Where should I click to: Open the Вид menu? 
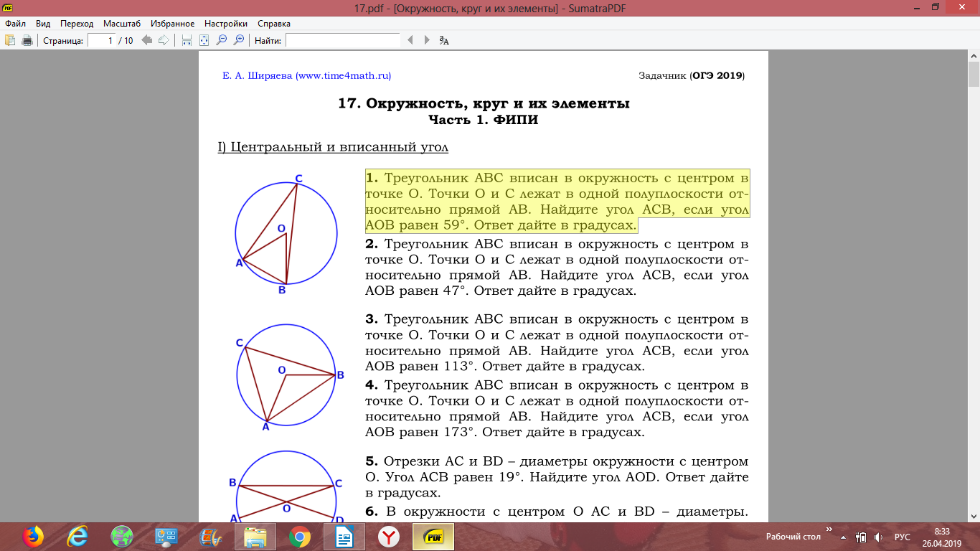[x=43, y=24]
